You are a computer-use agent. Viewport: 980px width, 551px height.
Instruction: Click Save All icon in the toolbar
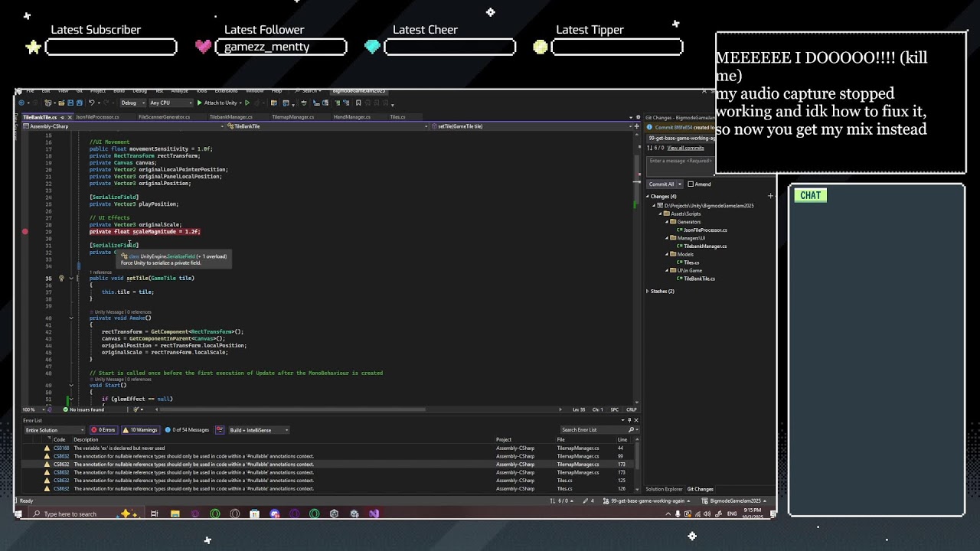tap(79, 103)
